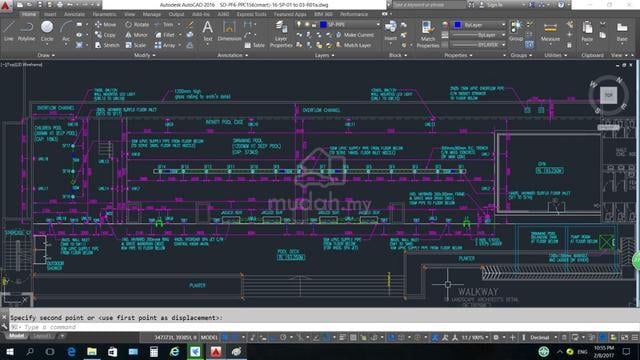
Task: Click Sign In
Action: coord(491,5)
